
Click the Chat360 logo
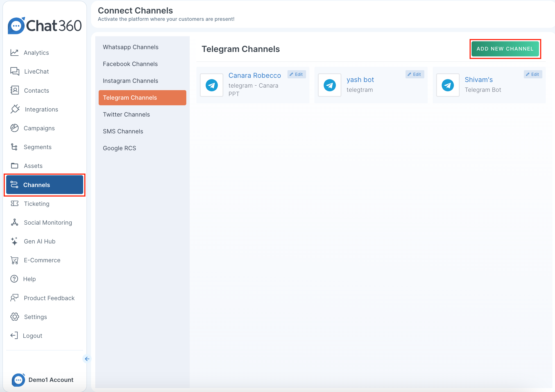point(45,26)
